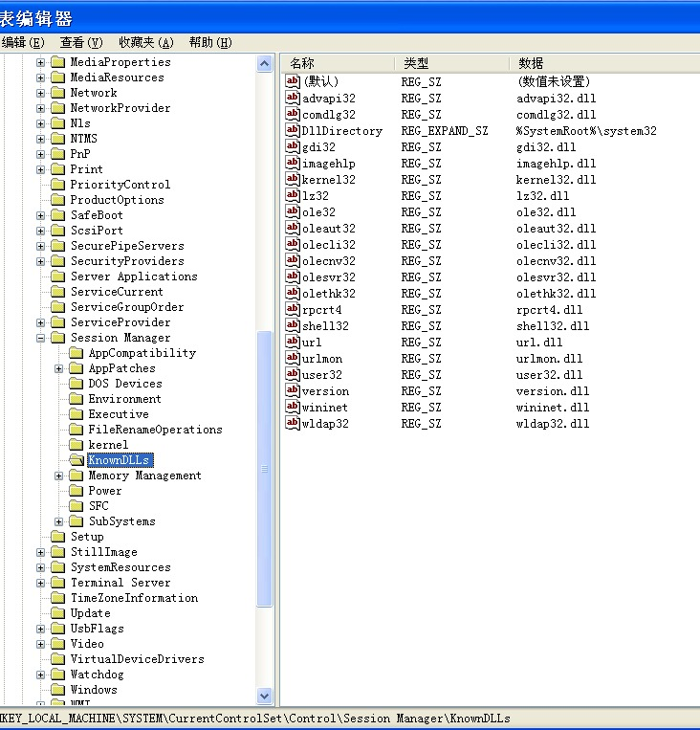
Task: Click the tree scrollbar up arrow
Action: point(264,63)
